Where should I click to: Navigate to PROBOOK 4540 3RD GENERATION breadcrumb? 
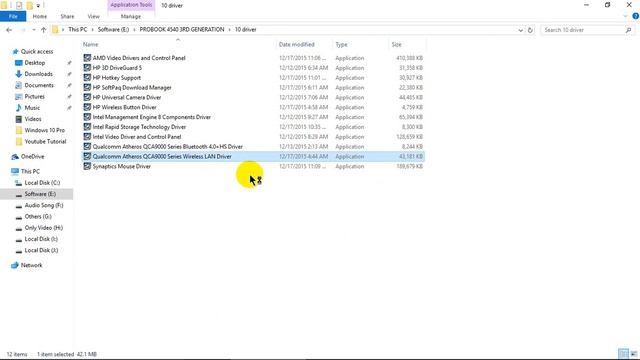182,29
